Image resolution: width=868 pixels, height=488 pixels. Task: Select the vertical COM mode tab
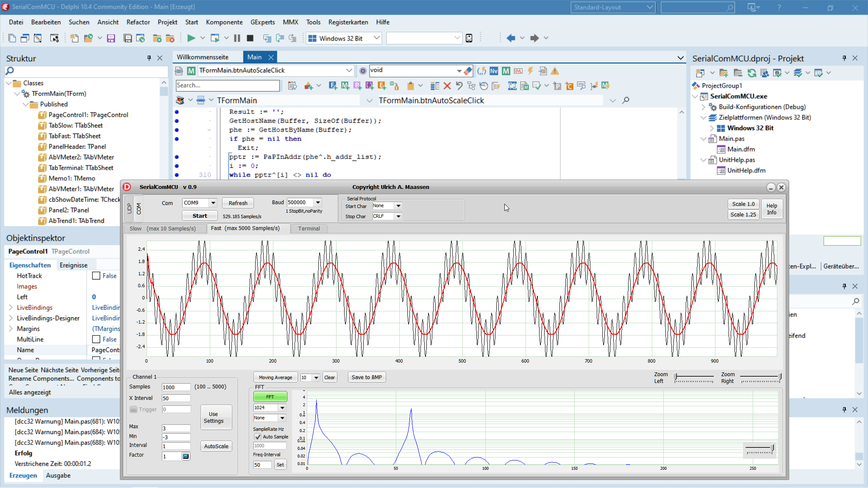(x=139, y=208)
